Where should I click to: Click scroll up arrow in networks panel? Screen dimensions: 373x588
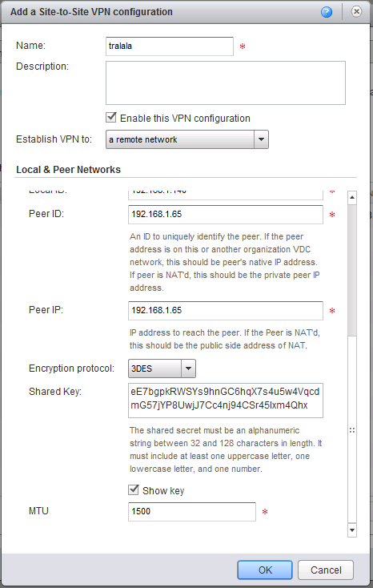point(352,197)
